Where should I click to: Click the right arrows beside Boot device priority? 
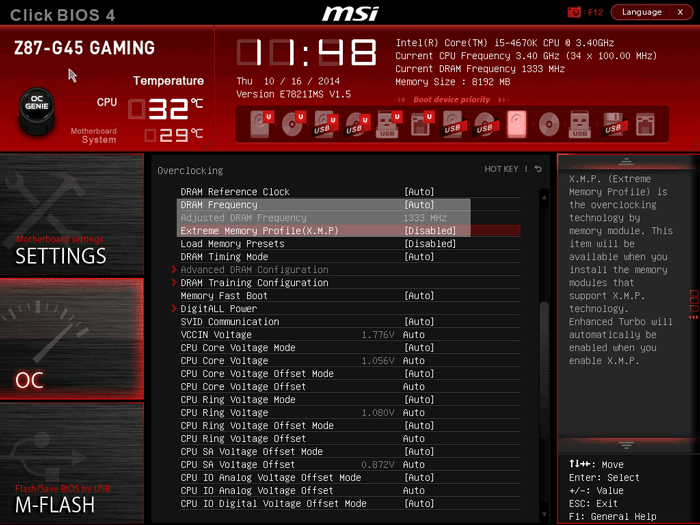point(504,100)
